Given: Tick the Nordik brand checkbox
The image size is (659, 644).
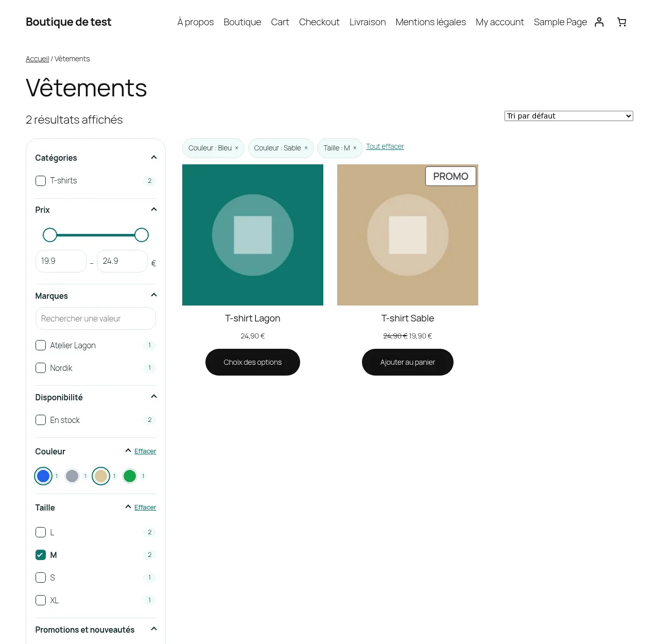Looking at the screenshot, I should pos(41,368).
